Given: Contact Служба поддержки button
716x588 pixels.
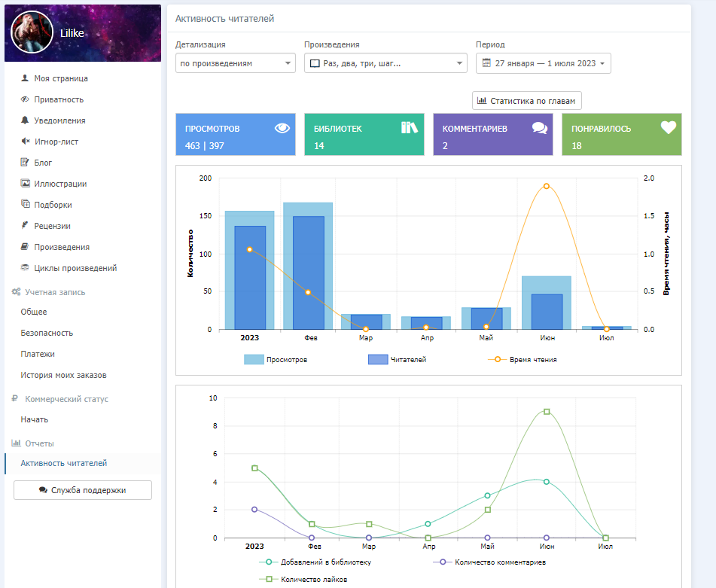Looking at the screenshot, I should tap(83, 490).
